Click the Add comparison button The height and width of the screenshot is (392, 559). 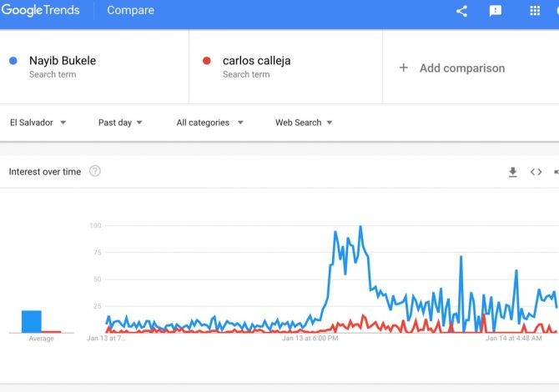click(451, 68)
